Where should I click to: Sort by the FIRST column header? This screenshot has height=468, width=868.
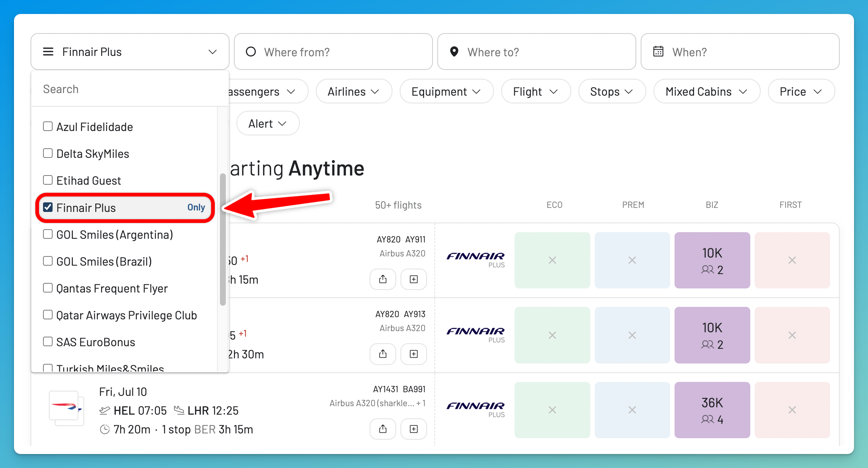(790, 205)
